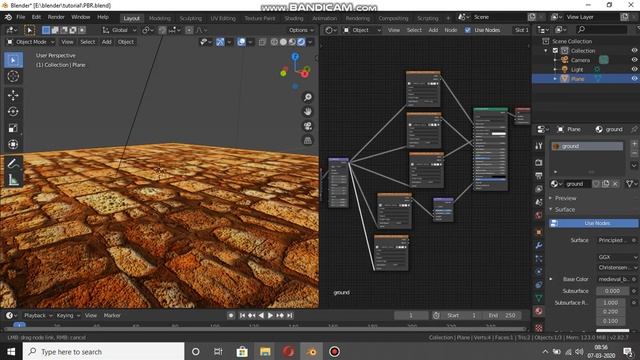
Task: Activate the Transform tool
Action: point(13,144)
